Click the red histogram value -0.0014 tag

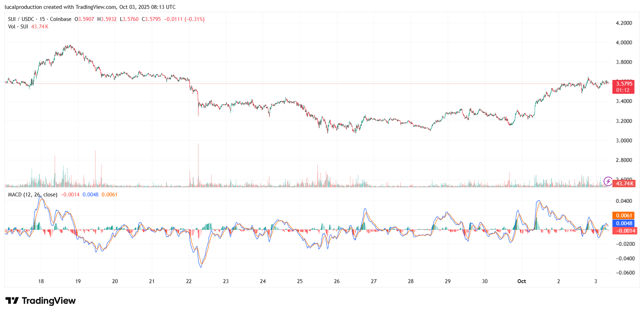(624, 231)
